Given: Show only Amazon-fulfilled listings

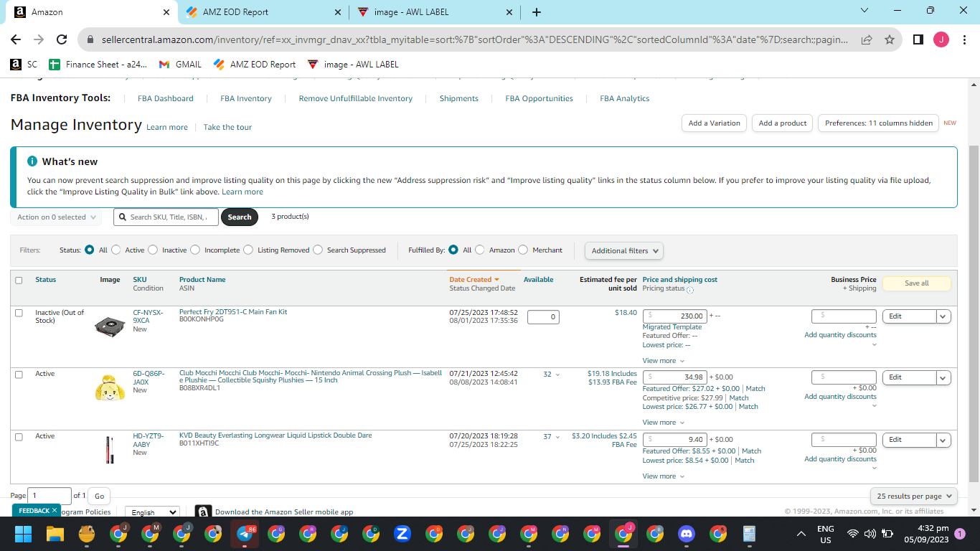Looking at the screenshot, I should click(x=480, y=250).
